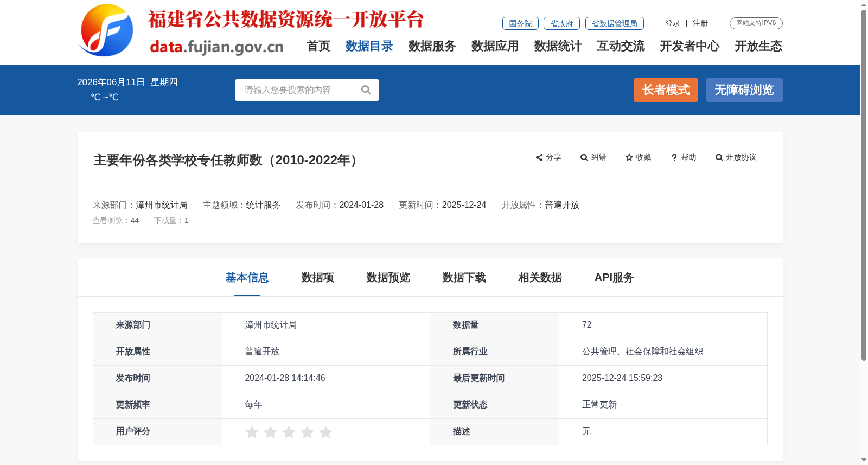This screenshot has width=868, height=465.
Task: Click the 注册 link
Action: [x=700, y=23]
